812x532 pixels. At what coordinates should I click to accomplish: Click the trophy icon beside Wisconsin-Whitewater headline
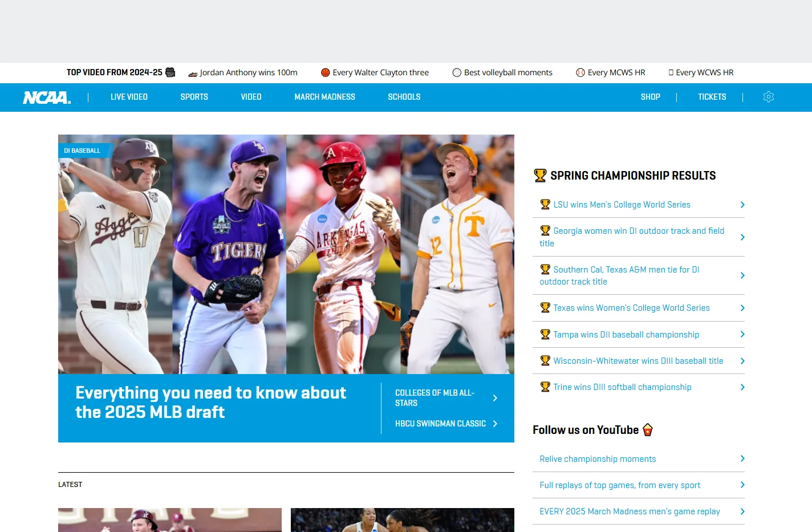tap(545, 360)
